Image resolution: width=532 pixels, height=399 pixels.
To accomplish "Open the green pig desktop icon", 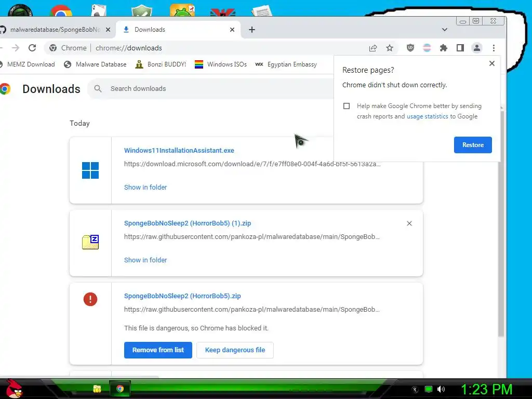I will tap(182, 10).
